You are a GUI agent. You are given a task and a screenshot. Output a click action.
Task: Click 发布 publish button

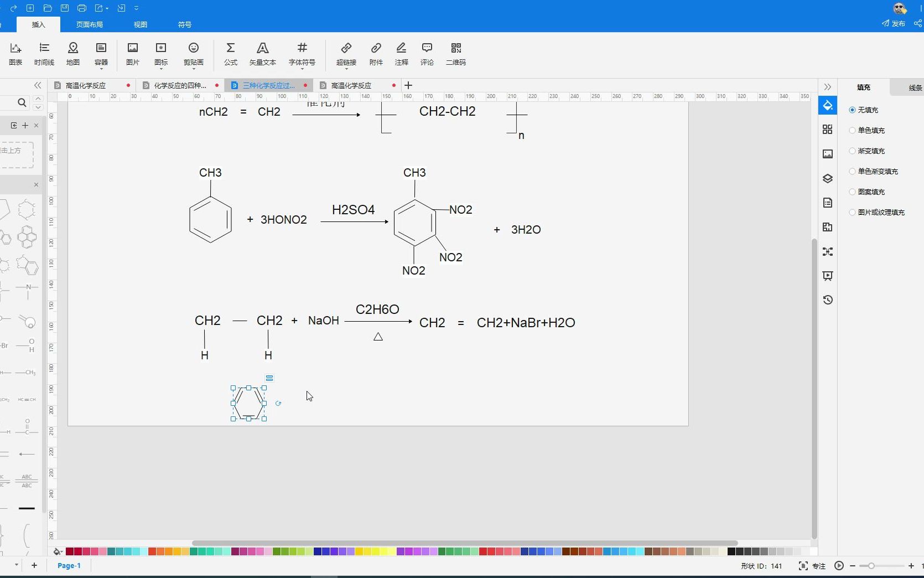point(894,23)
